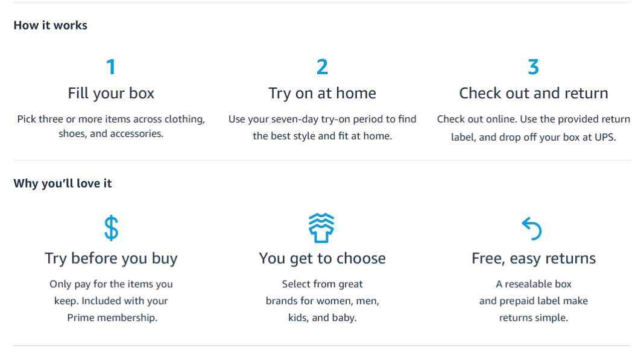Click the 'Why you'll love it' header
The height and width of the screenshot is (356, 644).
click(63, 183)
